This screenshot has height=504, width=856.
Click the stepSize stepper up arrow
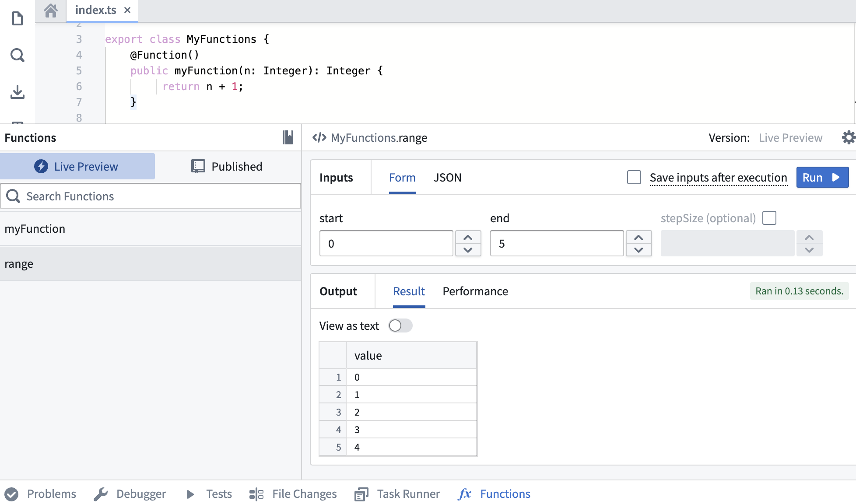pos(809,237)
